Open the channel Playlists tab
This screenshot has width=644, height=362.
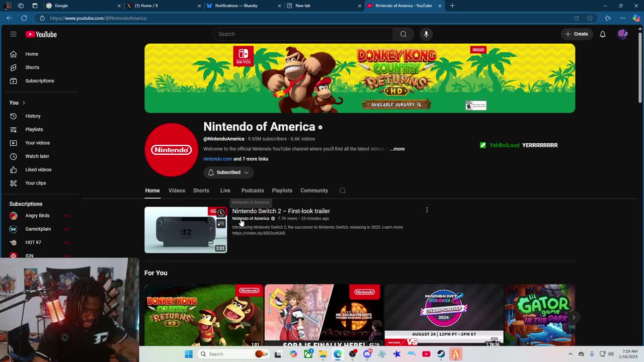(282, 191)
